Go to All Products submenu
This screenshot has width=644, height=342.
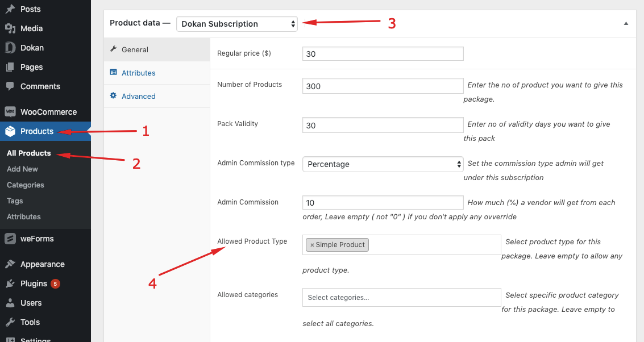29,153
